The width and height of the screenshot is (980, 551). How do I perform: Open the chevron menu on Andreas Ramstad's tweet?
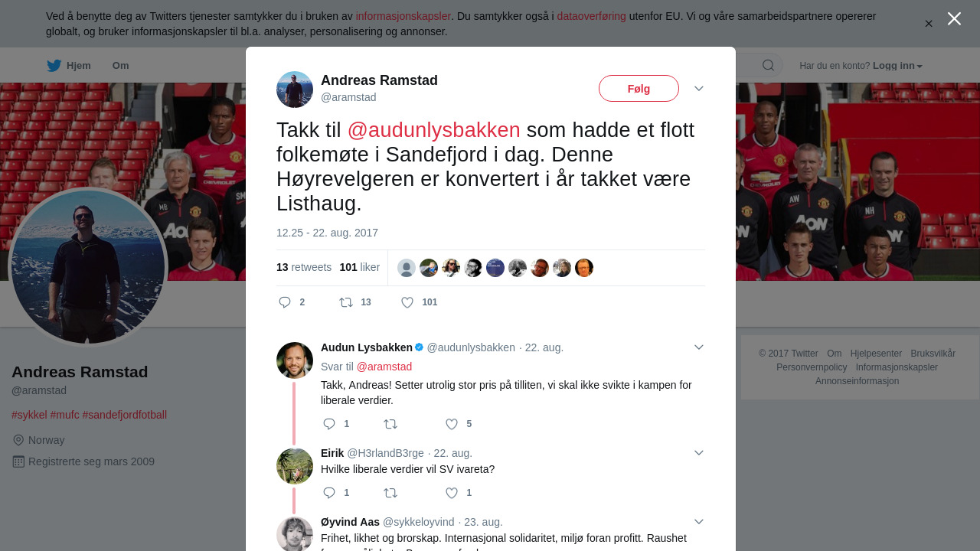(699, 89)
